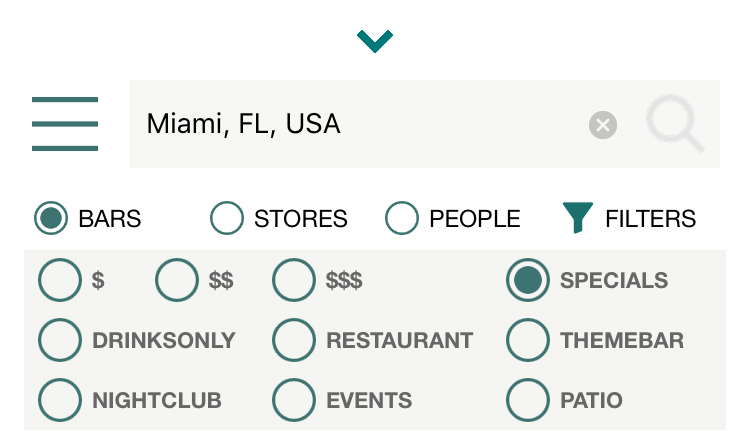This screenshot has width=750, height=431.
Task: Open the hamburger menu
Action: (x=65, y=124)
